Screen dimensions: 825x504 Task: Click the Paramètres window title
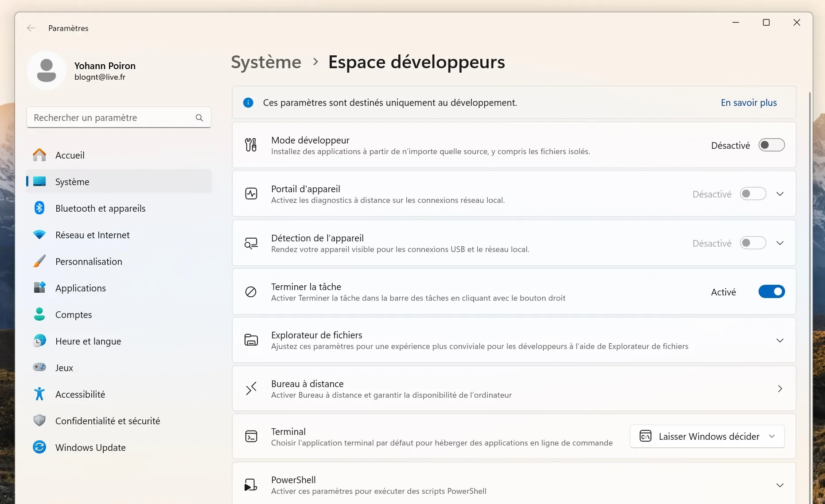(x=68, y=28)
